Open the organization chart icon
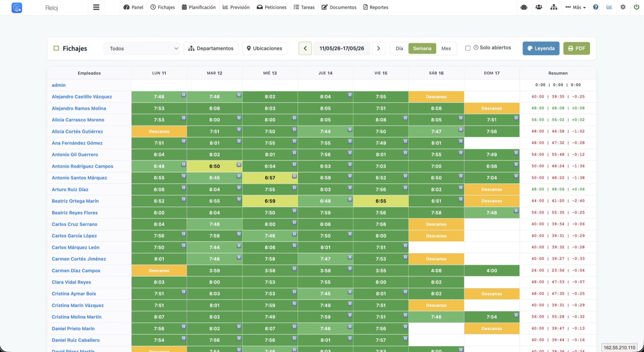 coord(554,7)
